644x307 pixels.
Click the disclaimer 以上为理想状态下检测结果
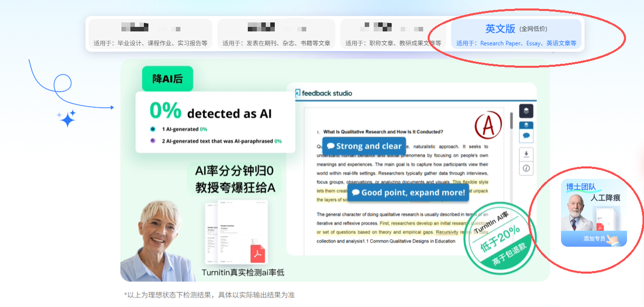[209, 295]
